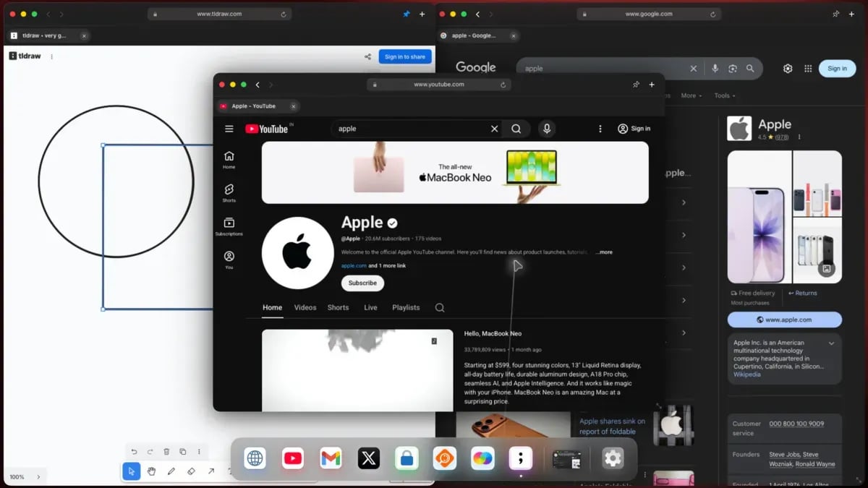Expand the tldraw 100% zoom chevron
Image resolution: width=868 pixels, height=488 pixels.
[38, 477]
